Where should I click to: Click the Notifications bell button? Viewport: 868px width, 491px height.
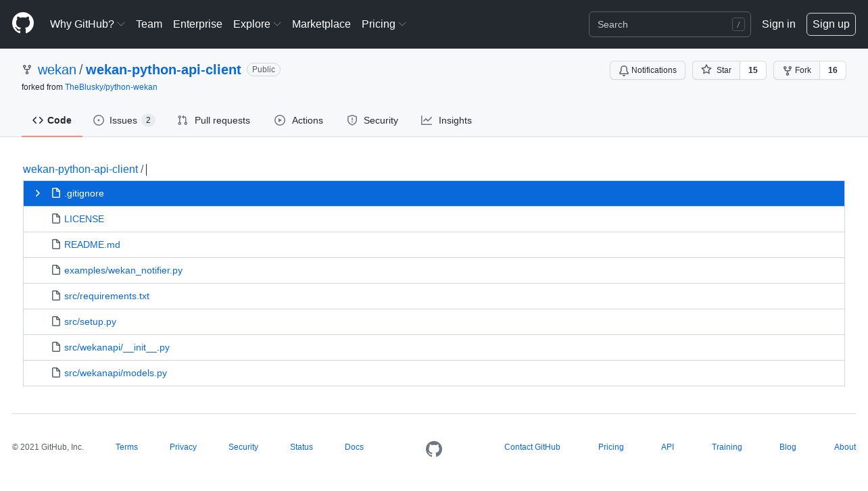[648, 70]
